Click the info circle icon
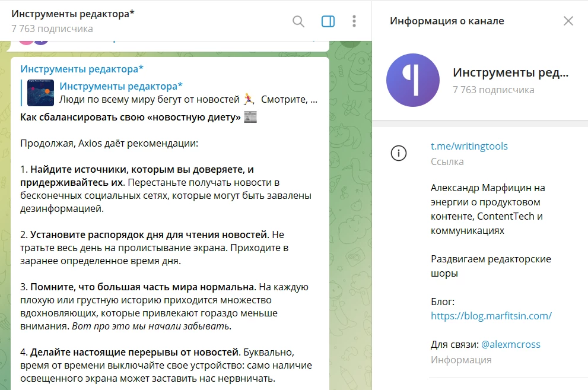 [399, 153]
